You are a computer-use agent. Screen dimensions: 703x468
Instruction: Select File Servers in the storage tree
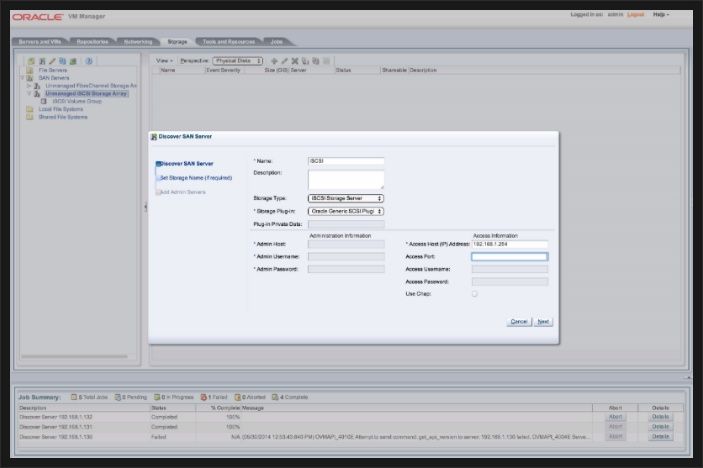point(52,70)
